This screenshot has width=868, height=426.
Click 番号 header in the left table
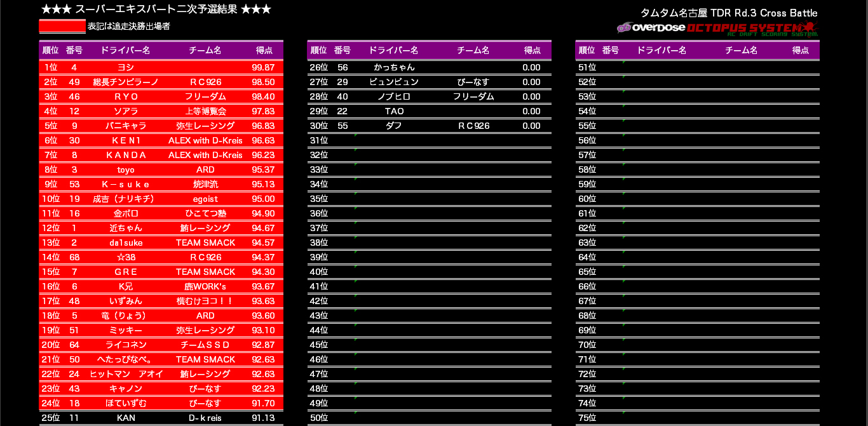pos(74,50)
